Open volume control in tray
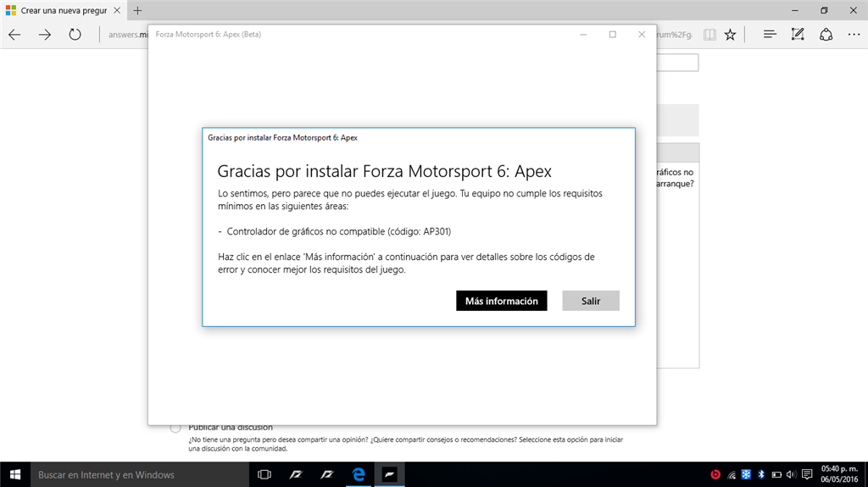The image size is (868, 487). 791,474
